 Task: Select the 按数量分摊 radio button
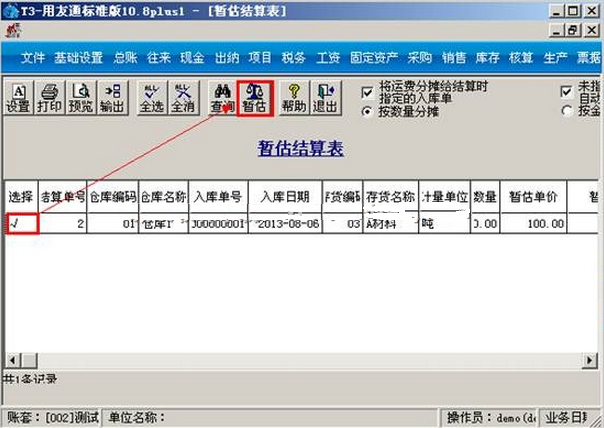coord(367,111)
